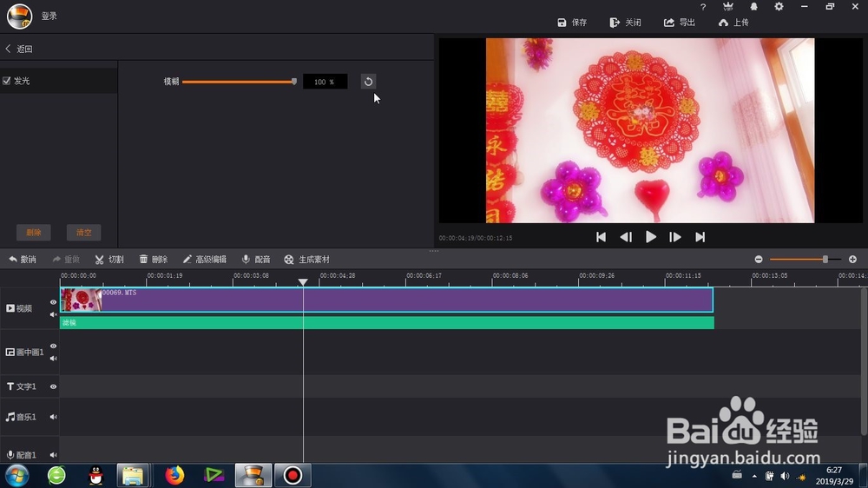Record voiceover with 配音 microphone
The width and height of the screenshot is (868, 488).
point(256,260)
